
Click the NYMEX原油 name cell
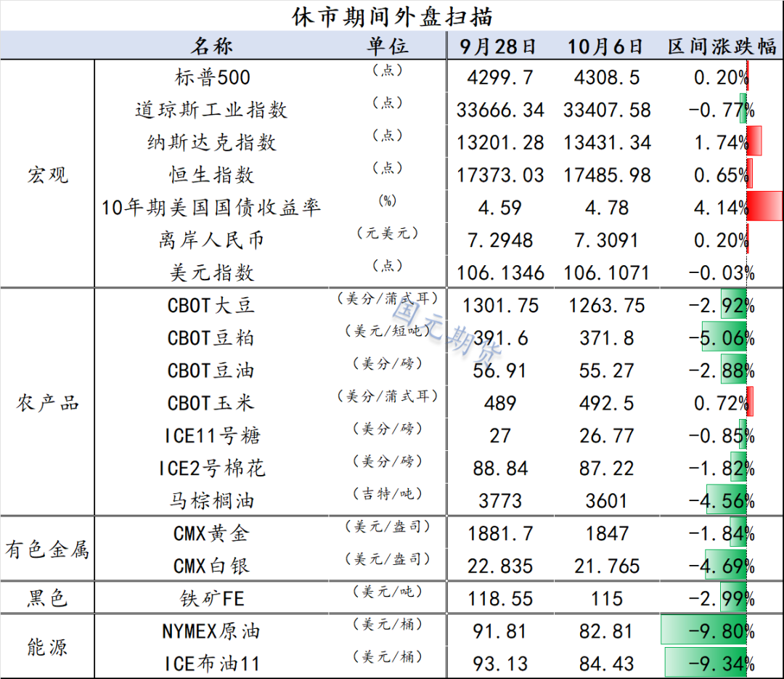click(x=211, y=631)
